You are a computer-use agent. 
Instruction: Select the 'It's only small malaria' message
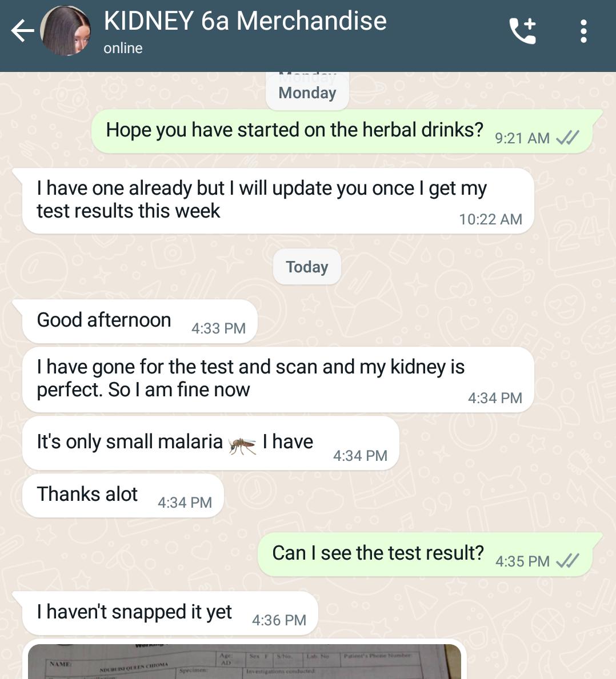tap(210, 443)
